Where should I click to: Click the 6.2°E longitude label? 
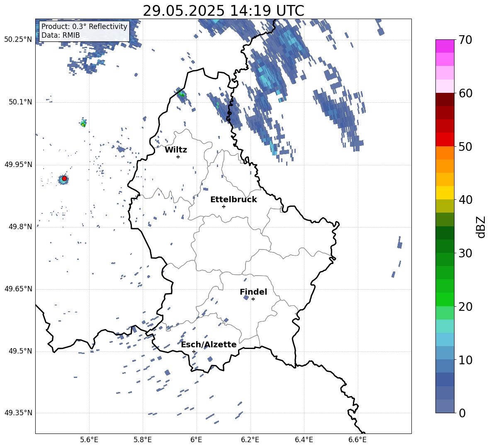click(x=250, y=440)
